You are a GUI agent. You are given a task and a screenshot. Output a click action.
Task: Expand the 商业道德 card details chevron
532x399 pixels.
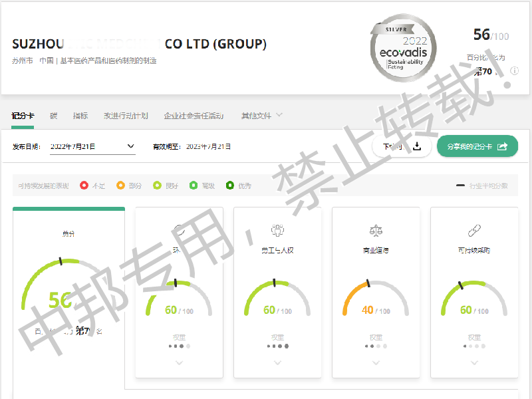pos(376,362)
